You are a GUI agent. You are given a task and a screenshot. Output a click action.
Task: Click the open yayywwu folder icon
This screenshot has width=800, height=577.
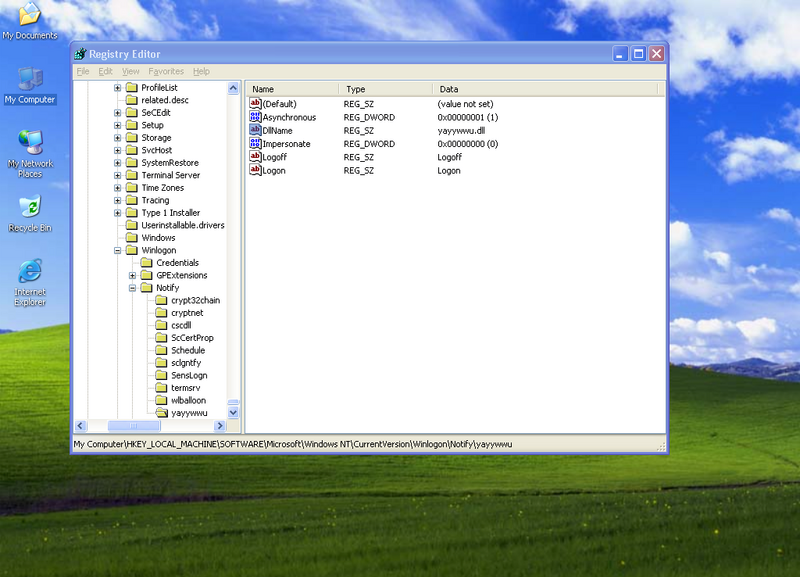(162, 413)
